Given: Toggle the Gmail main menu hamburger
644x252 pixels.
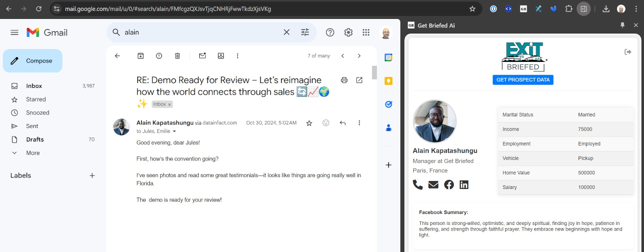Looking at the screenshot, I should point(14,32).
